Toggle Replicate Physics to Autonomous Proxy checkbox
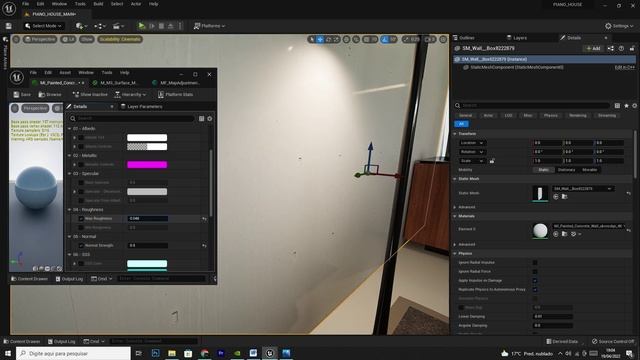This screenshot has height=360, width=640. point(535,289)
